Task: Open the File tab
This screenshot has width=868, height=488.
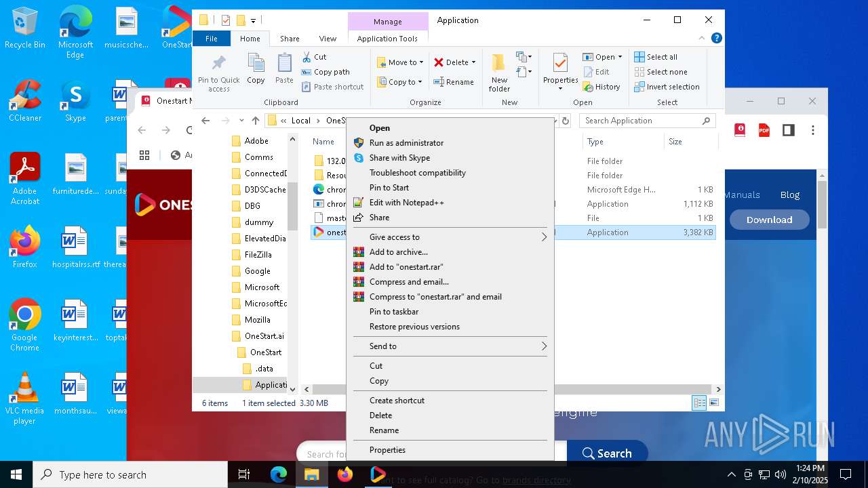Action: pos(212,39)
